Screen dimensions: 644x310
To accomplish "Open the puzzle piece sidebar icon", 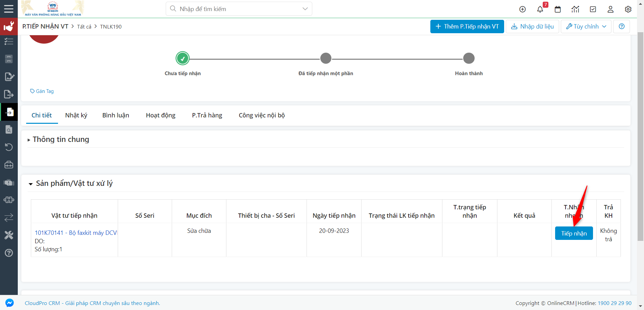I will [x=9, y=200].
